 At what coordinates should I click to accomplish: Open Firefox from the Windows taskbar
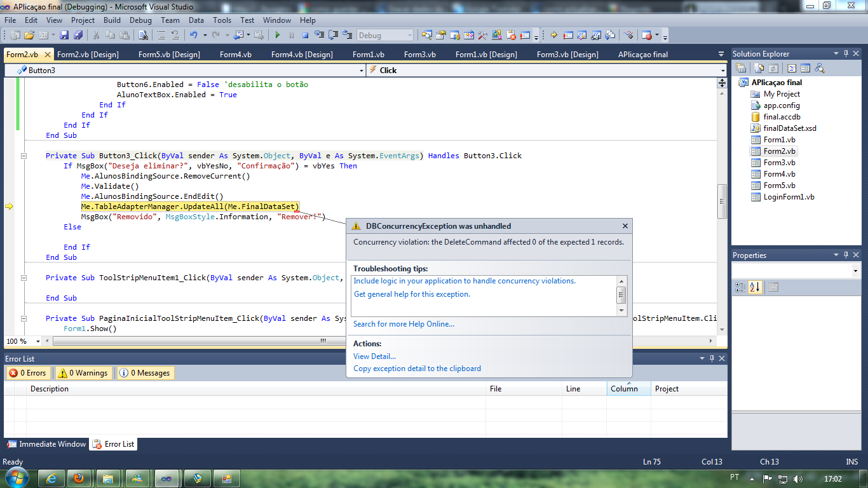79,478
